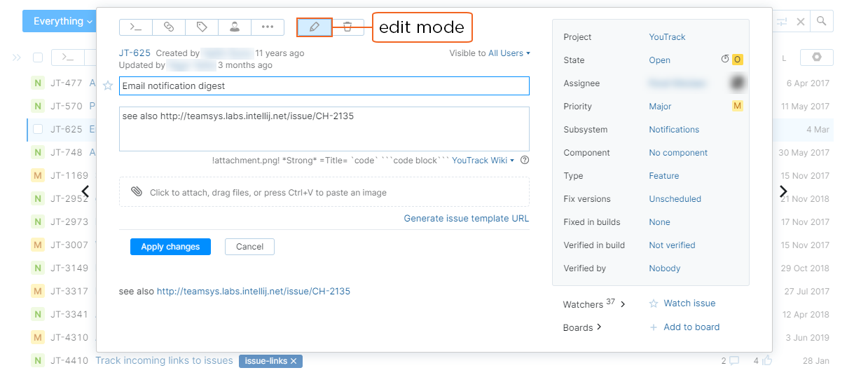This screenshot has height=375, width=868.
Task: Go to next issue with right arrow
Action: [783, 191]
